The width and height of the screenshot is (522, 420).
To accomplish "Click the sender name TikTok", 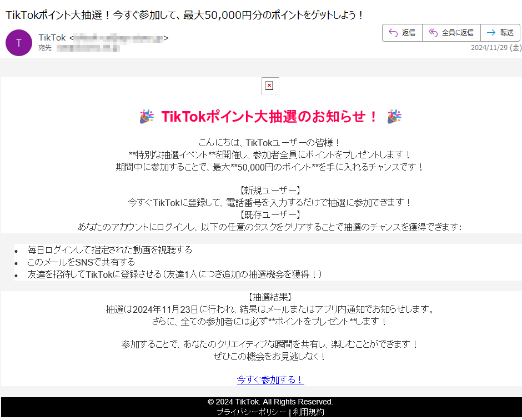I will coord(52,38).
